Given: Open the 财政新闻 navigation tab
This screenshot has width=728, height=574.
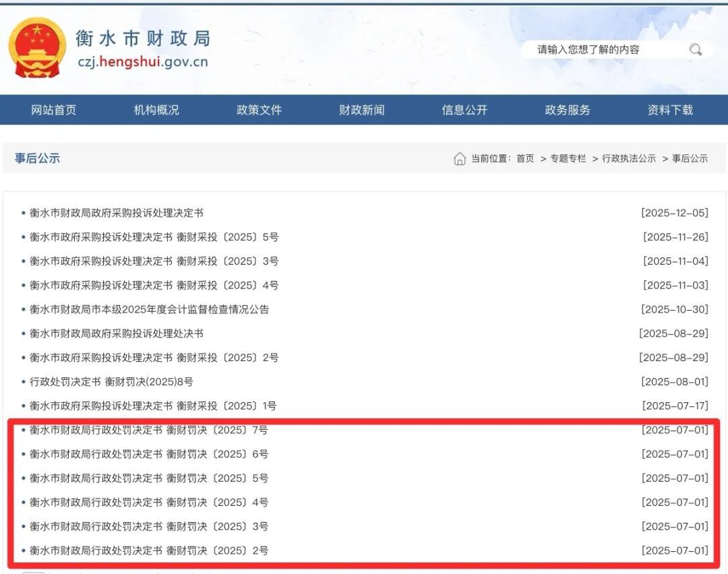Looking at the screenshot, I should (x=362, y=110).
